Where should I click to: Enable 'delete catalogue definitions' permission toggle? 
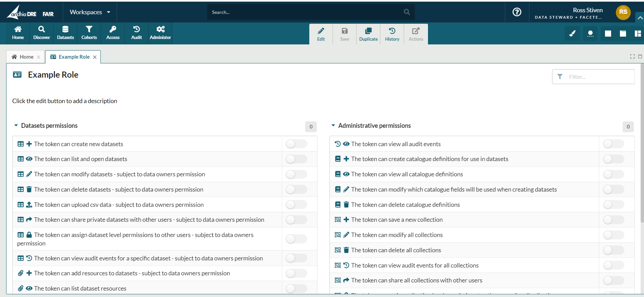(613, 205)
